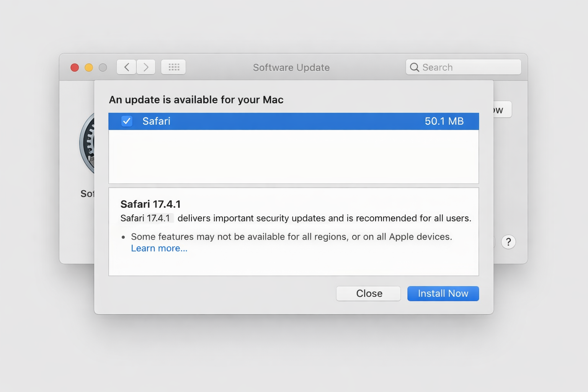Open the Learn more… link

(x=159, y=248)
